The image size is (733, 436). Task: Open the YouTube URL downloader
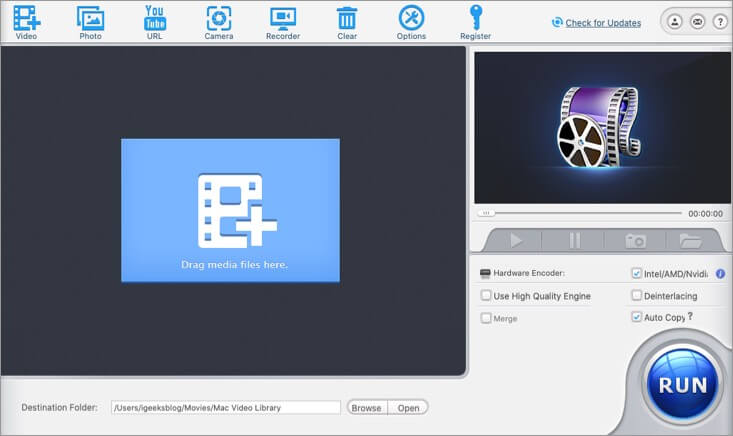pos(155,22)
